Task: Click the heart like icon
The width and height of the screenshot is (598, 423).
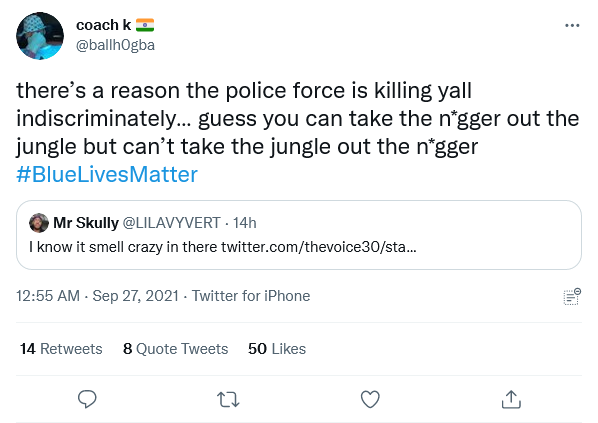Action: pyautogui.click(x=370, y=399)
